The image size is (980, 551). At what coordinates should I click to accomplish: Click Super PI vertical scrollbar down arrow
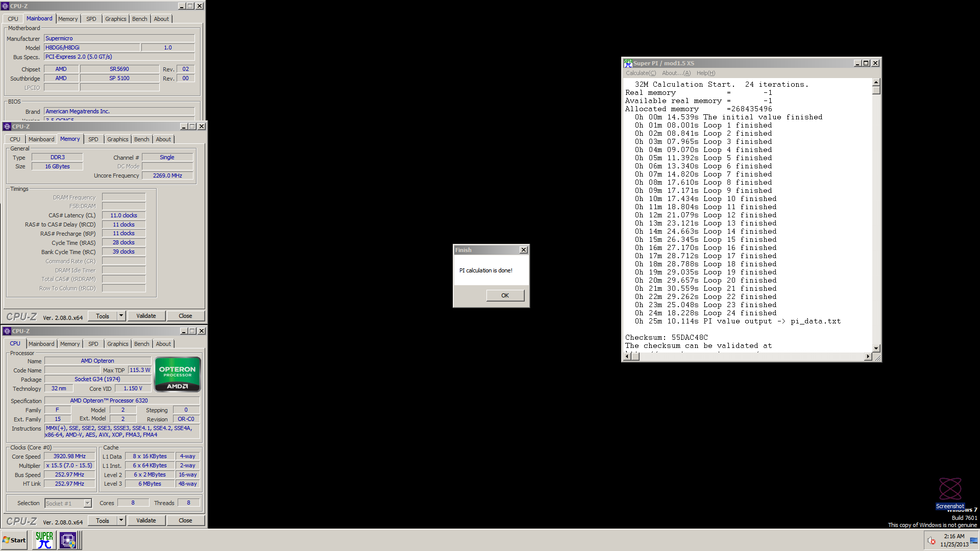[x=876, y=348]
